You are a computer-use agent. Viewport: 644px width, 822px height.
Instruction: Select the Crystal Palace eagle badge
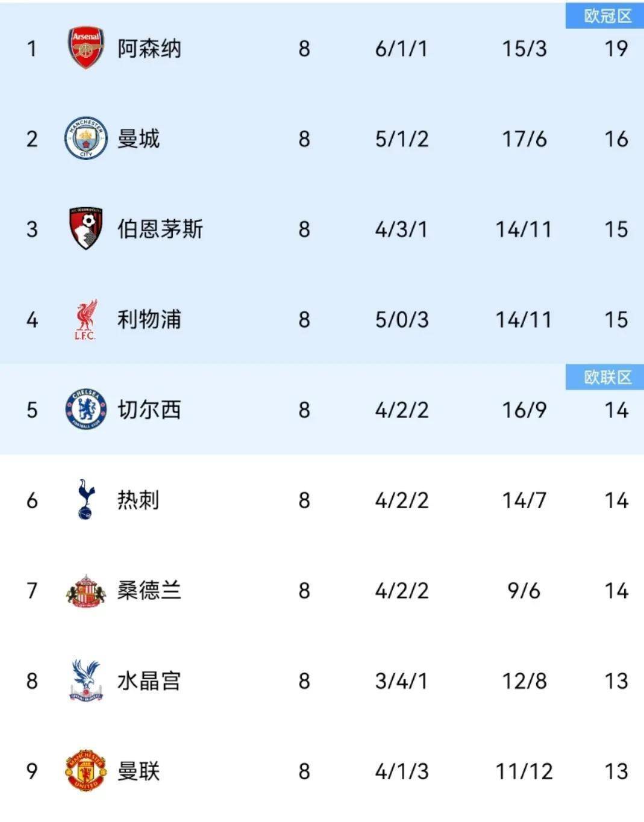[86, 680]
